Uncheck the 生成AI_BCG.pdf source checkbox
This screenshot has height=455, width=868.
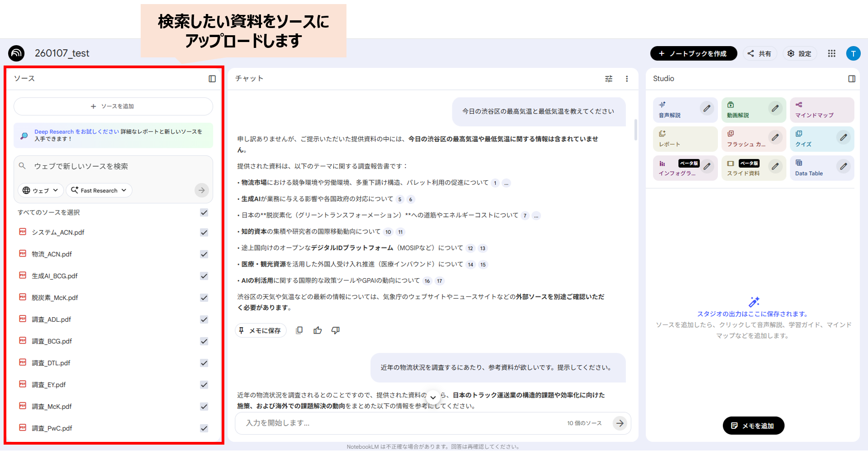pos(204,276)
